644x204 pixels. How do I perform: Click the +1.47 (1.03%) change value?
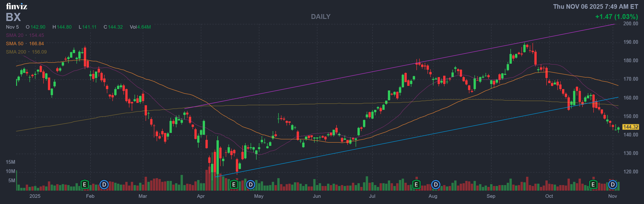(616, 17)
